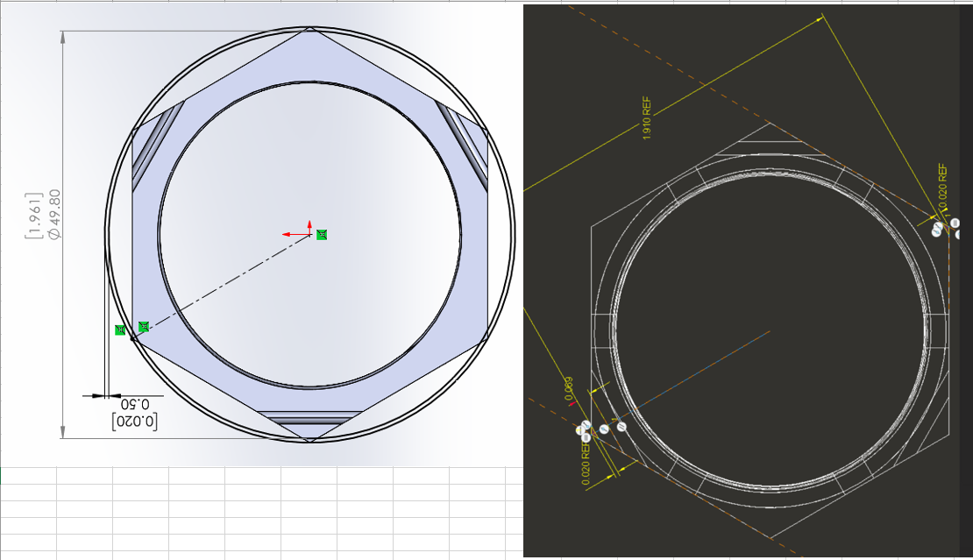The image size is (973, 560).
Task: Click the [1.961] inch dimension value
Action: pyautogui.click(x=35, y=216)
